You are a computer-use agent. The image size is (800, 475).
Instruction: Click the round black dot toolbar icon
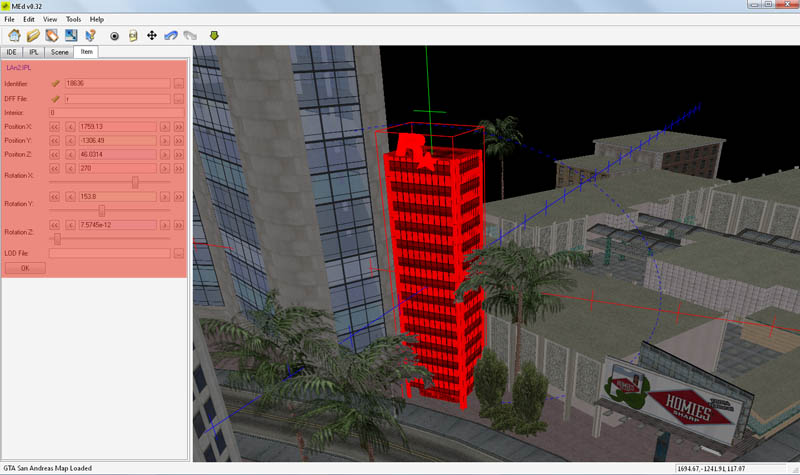coord(114,35)
